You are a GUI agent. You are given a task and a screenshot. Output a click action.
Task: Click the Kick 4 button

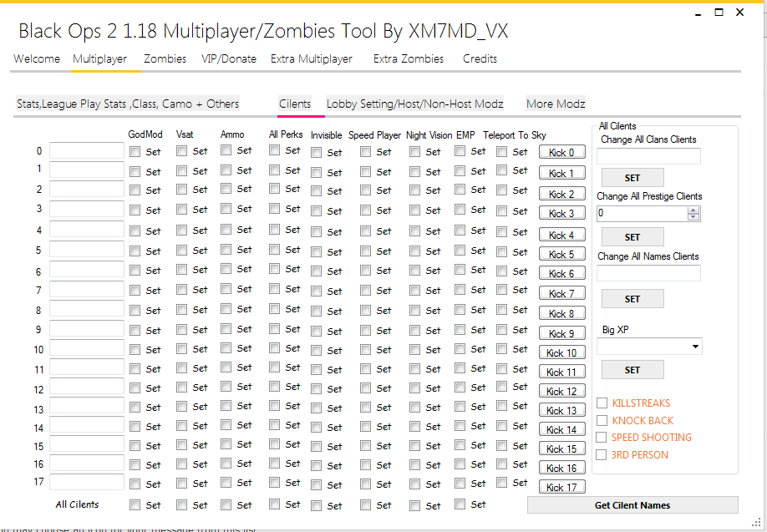tap(562, 235)
